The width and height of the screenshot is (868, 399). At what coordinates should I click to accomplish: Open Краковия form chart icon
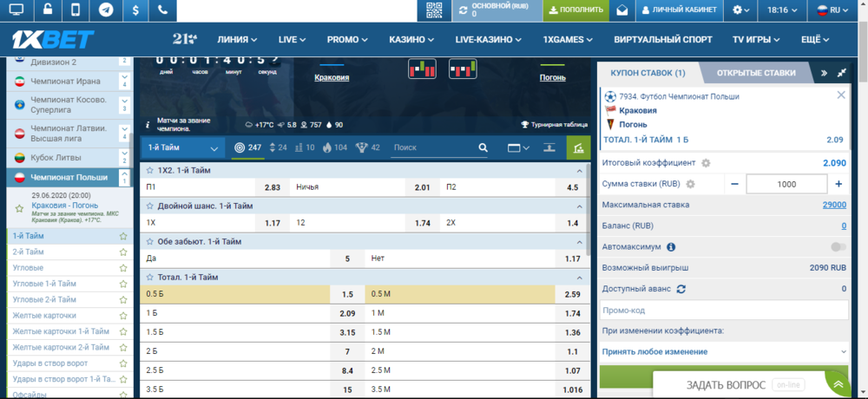pyautogui.click(x=422, y=69)
